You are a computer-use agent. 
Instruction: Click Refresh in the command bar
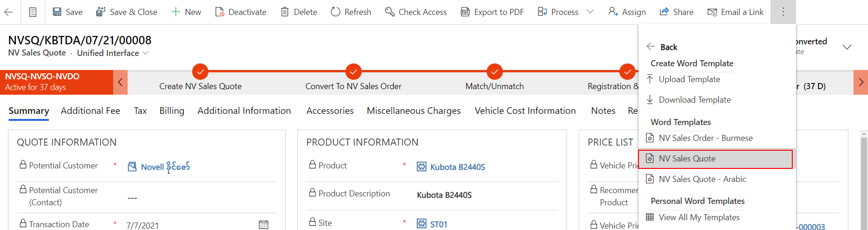point(351,12)
